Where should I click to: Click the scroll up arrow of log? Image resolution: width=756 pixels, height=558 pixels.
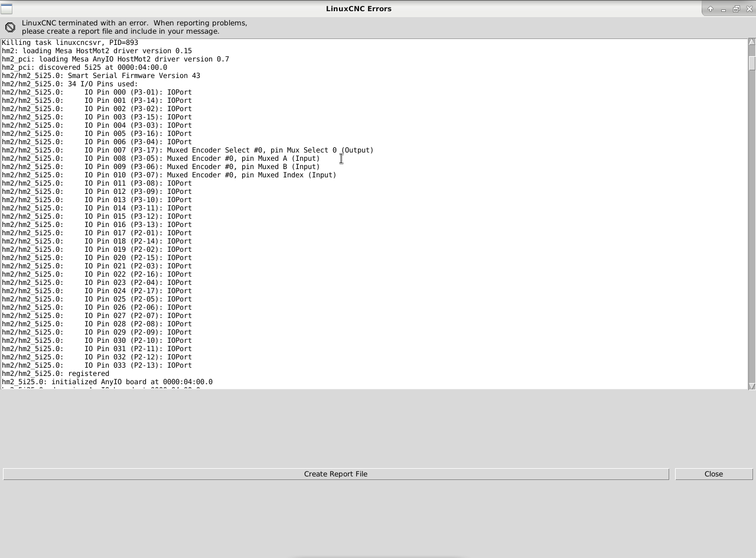click(752, 42)
